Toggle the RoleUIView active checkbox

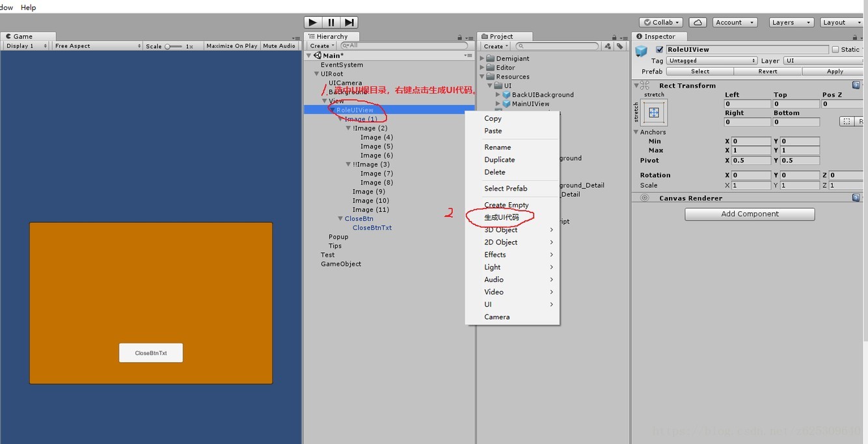pyautogui.click(x=660, y=49)
